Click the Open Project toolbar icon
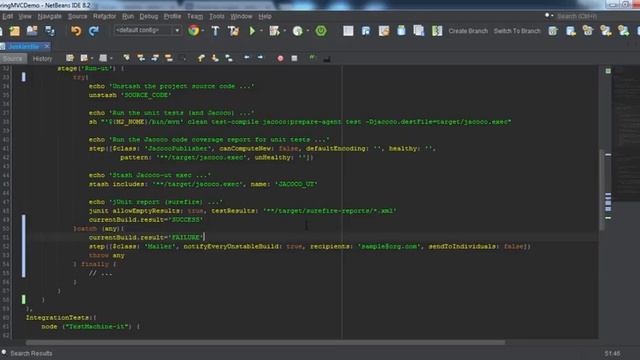 pyautogui.click(x=32, y=31)
